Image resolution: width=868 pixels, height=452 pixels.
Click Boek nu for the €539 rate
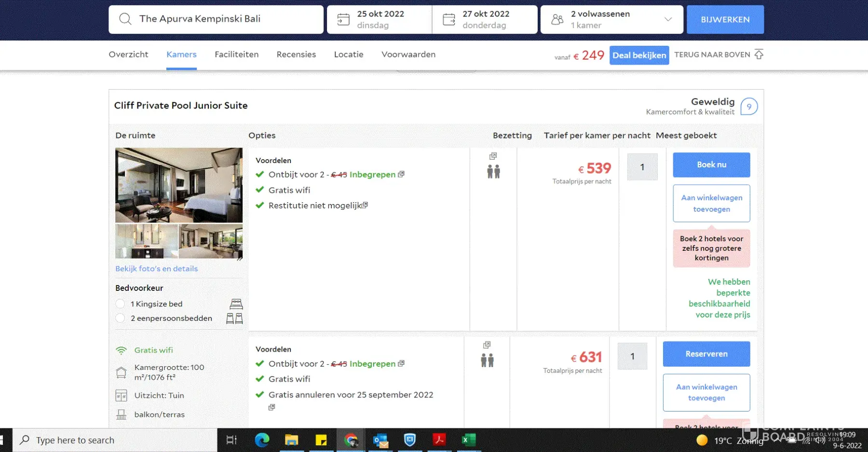711,165
